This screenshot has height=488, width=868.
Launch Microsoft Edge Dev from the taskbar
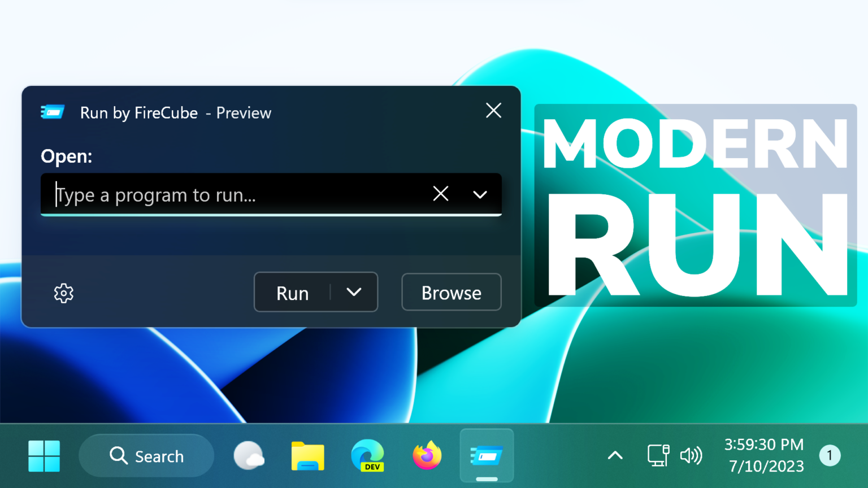point(367,455)
